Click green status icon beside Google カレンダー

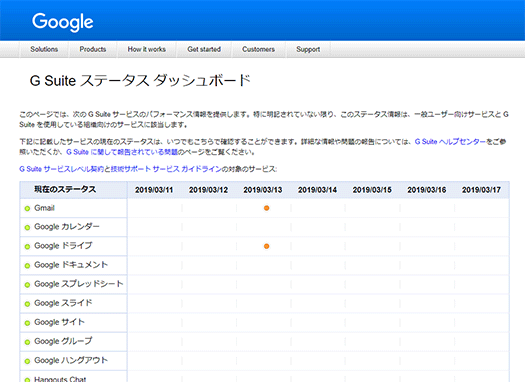click(27, 228)
